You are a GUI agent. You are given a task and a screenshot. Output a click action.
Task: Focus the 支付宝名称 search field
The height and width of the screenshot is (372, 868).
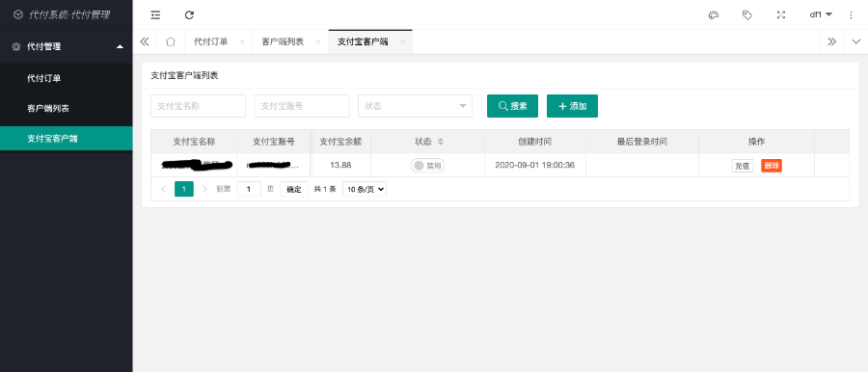tap(198, 106)
